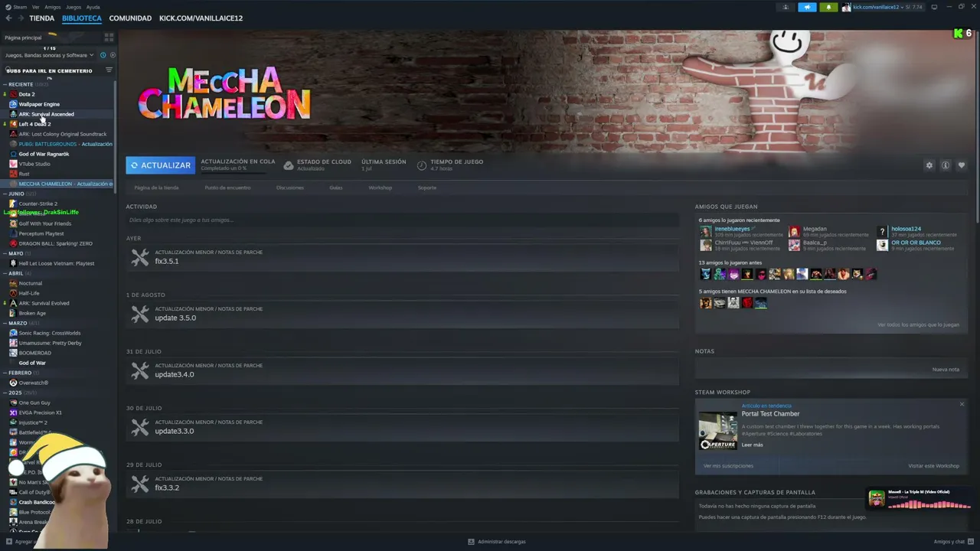Switch to the COMUNIDAD tab
This screenshot has width=980, height=551.
click(130, 18)
